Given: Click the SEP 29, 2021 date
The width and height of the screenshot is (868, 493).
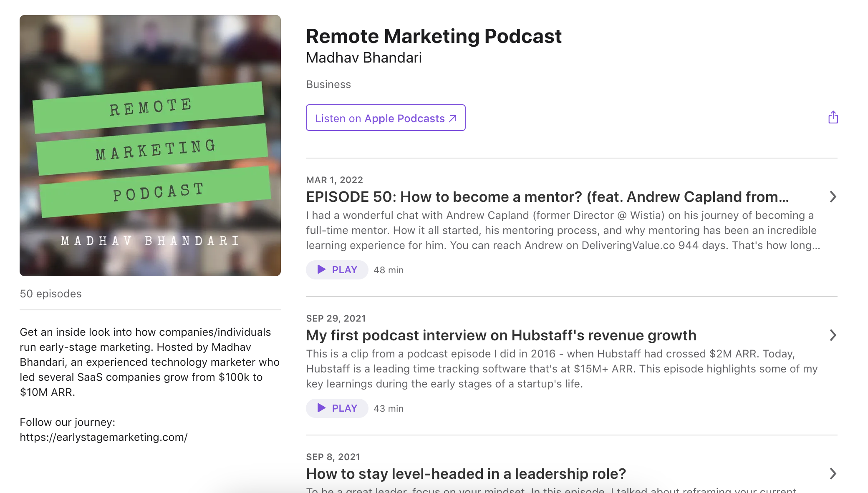Looking at the screenshot, I should coord(336,318).
